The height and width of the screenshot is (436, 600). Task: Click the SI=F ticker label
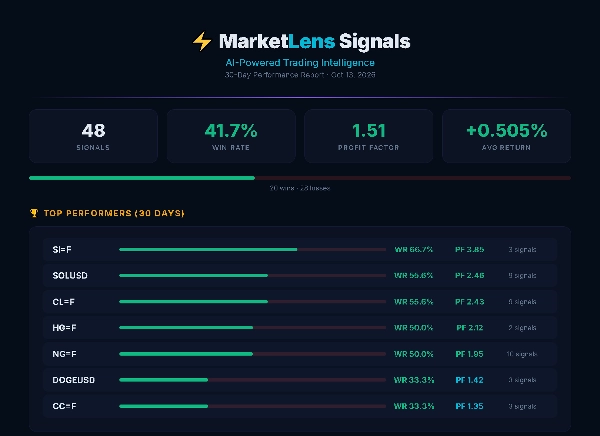click(x=62, y=250)
